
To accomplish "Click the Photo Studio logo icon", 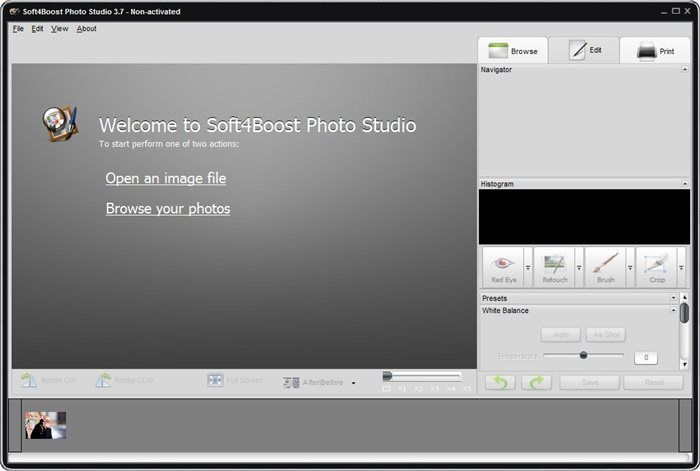I will [60, 124].
